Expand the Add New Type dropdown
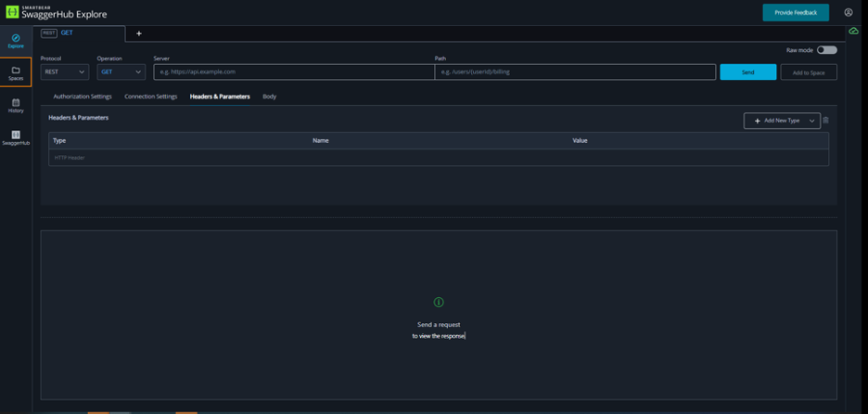Screen dimensions: 868x414 pos(782,121)
